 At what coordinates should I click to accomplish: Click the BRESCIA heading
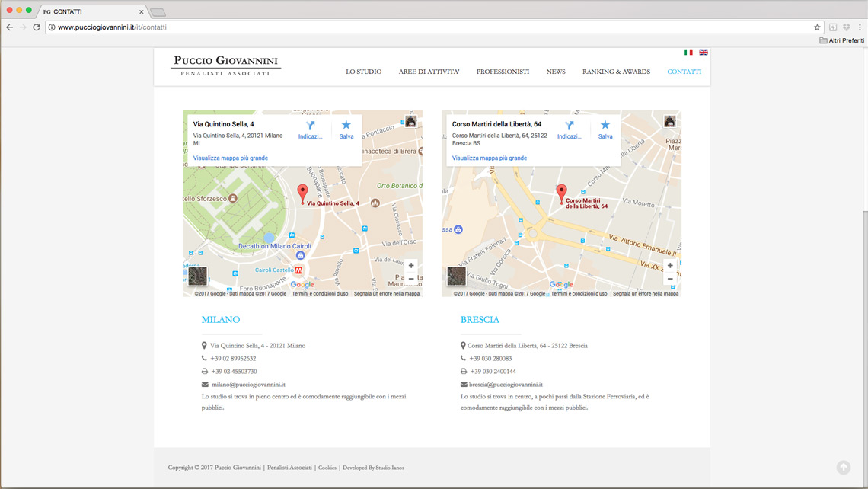pos(480,320)
